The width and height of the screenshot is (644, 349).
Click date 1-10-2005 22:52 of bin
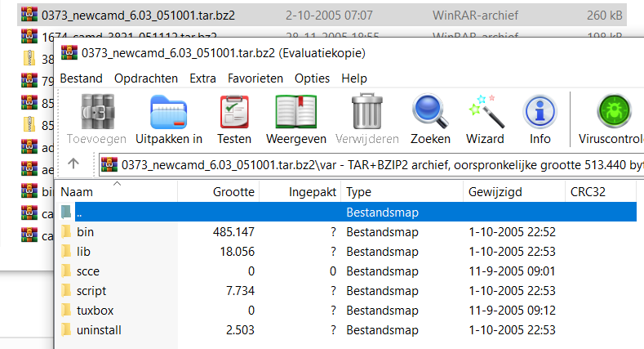click(512, 232)
